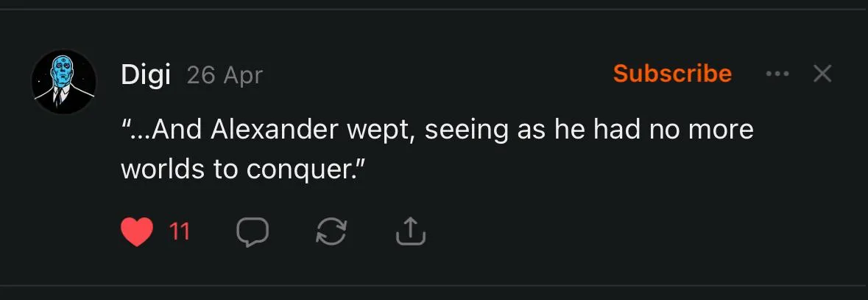Open comments with the speech bubble icon
Viewport: 868px width, 300px height.
pos(253,231)
